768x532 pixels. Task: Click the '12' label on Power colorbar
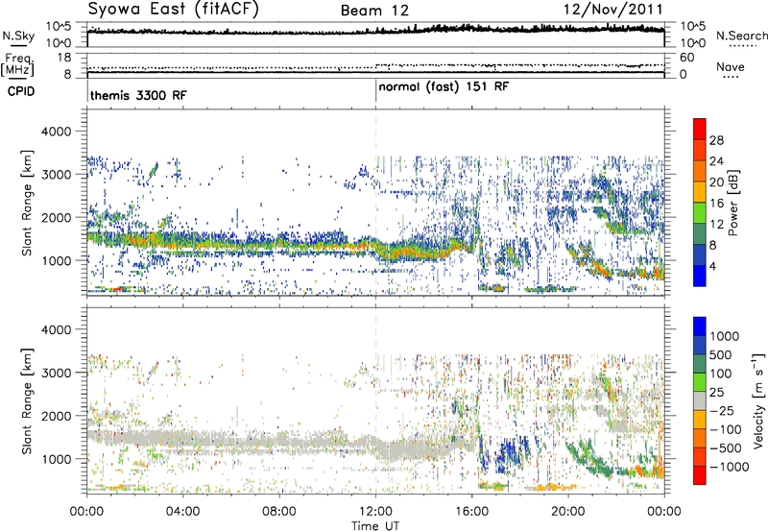click(x=716, y=225)
